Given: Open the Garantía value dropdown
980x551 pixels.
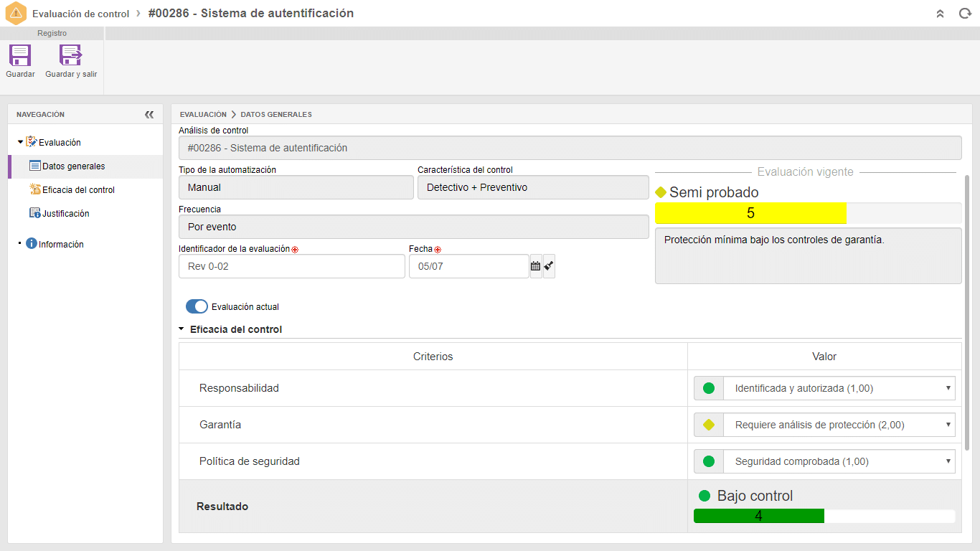Looking at the screenshot, I should pyautogui.click(x=824, y=425).
